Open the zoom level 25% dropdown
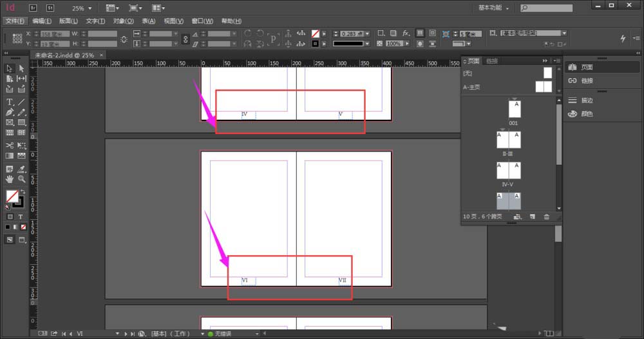This screenshot has width=644, height=339. 90,8
